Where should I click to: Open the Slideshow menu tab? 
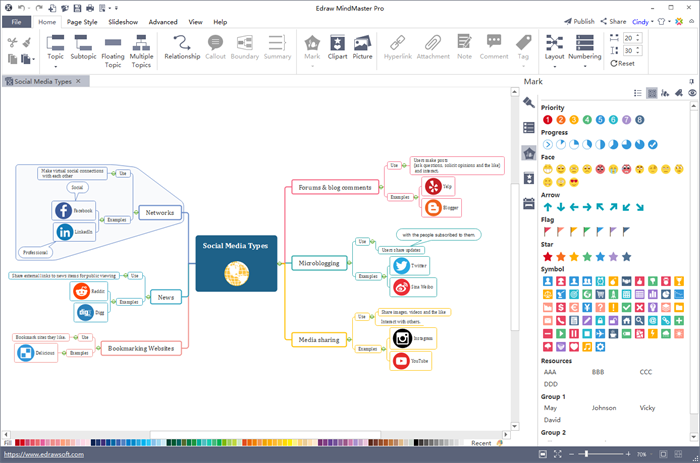pos(123,21)
